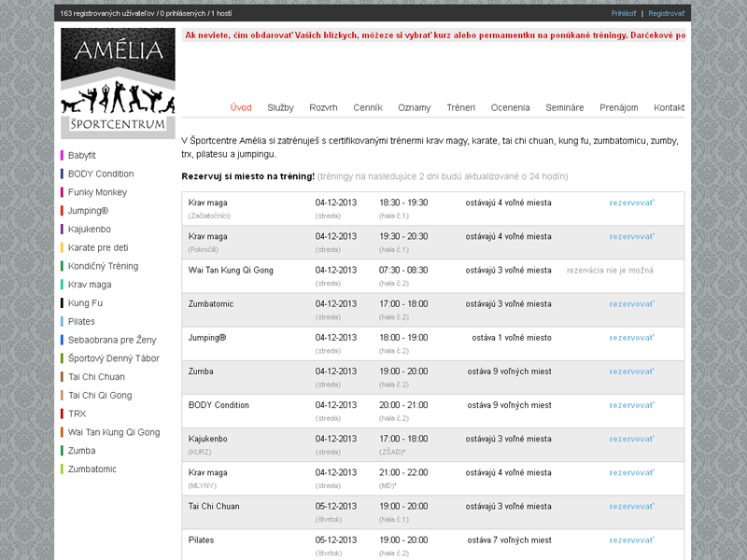Viewport: 747px width, 560px height.
Task: Reserve Tai Chi Chuan 05-12-2013 training
Action: [632, 507]
